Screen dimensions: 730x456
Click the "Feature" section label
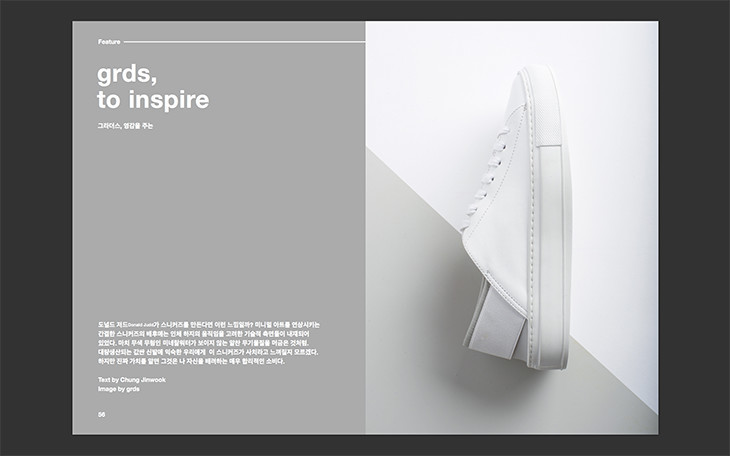[109, 42]
